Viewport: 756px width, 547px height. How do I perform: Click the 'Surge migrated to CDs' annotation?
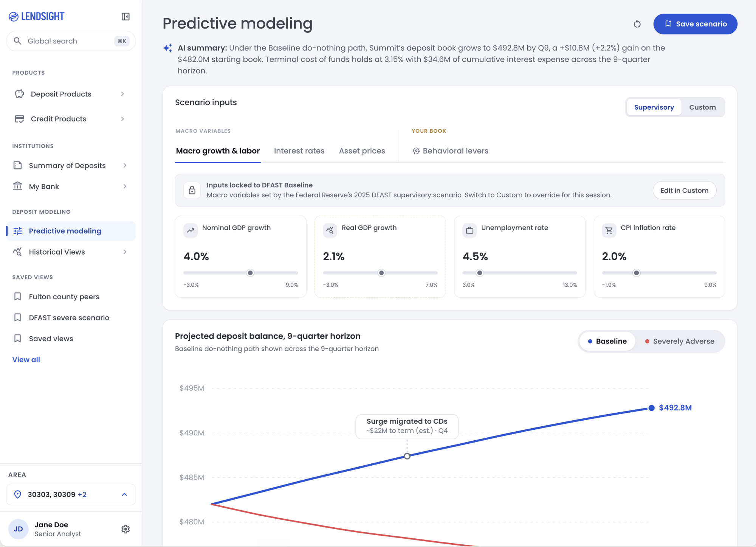click(x=407, y=426)
